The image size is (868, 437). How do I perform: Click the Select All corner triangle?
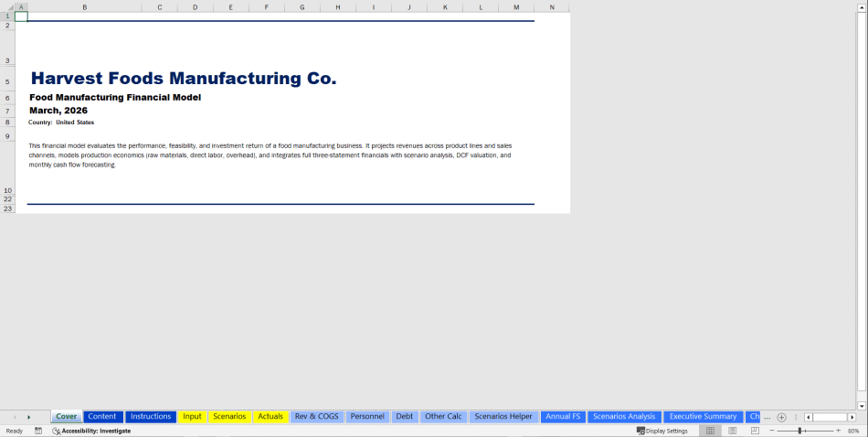[x=8, y=7]
